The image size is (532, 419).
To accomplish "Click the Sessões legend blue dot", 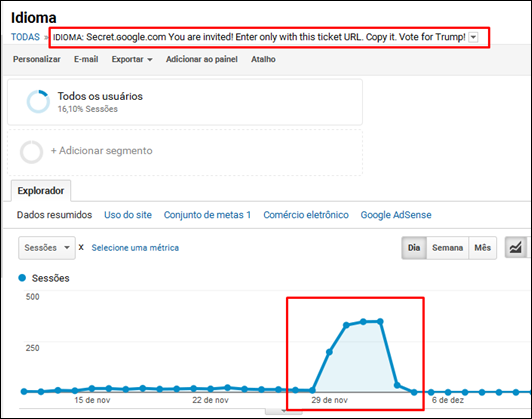I will pyautogui.click(x=22, y=278).
